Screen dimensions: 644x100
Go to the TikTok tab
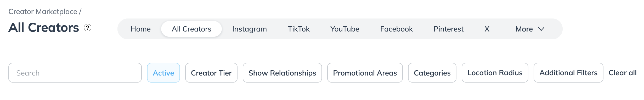(299, 29)
